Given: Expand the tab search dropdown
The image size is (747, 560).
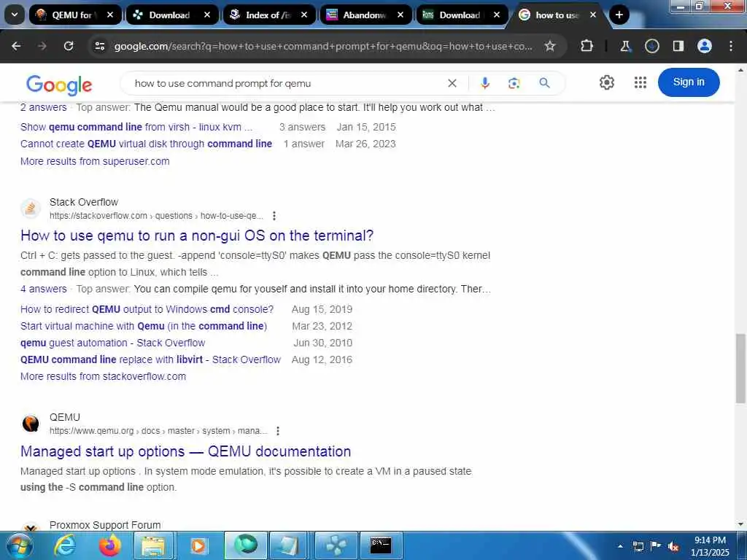Looking at the screenshot, I should click(x=15, y=15).
